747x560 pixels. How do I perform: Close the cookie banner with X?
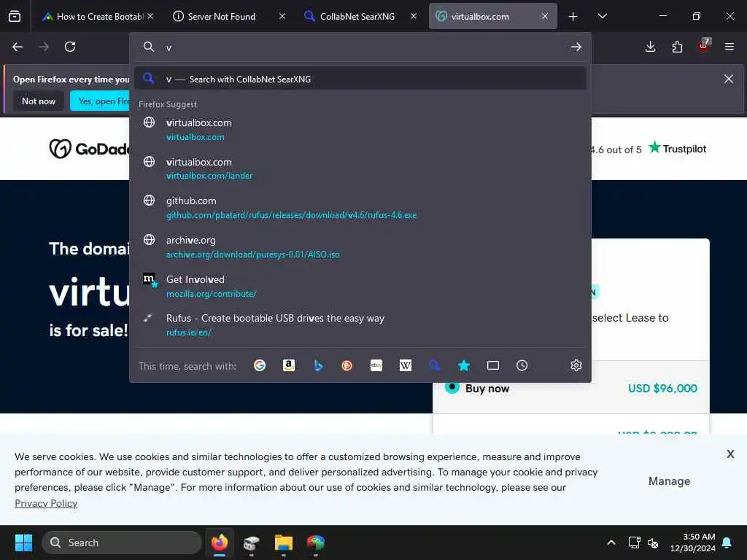[x=730, y=454]
